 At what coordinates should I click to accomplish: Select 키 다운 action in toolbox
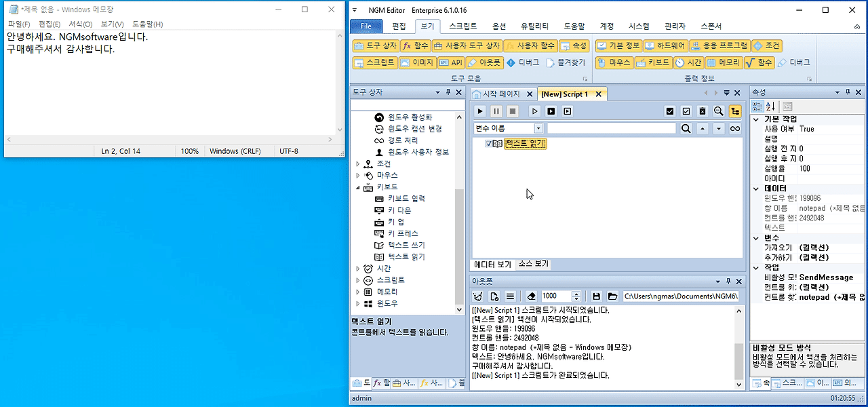[399, 210]
